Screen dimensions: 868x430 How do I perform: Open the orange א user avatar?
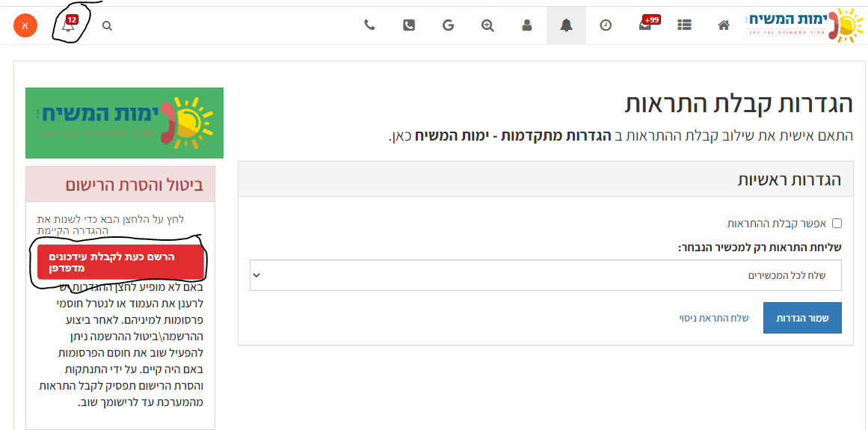[25, 26]
